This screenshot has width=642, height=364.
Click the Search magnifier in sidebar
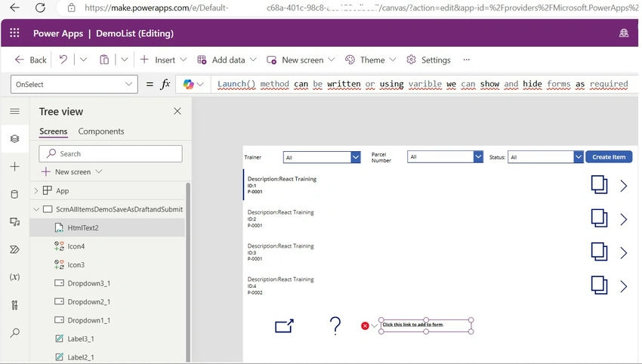point(15,332)
